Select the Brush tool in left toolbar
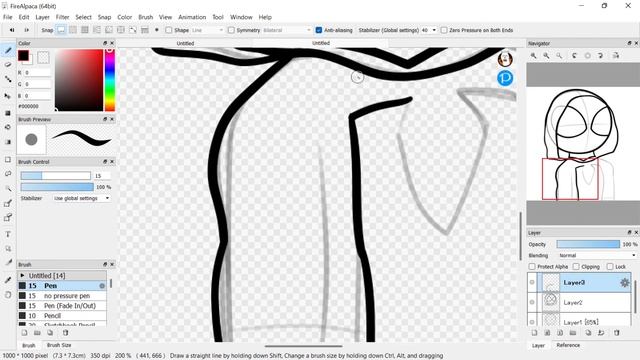The height and width of the screenshot is (360, 640). tap(8, 51)
